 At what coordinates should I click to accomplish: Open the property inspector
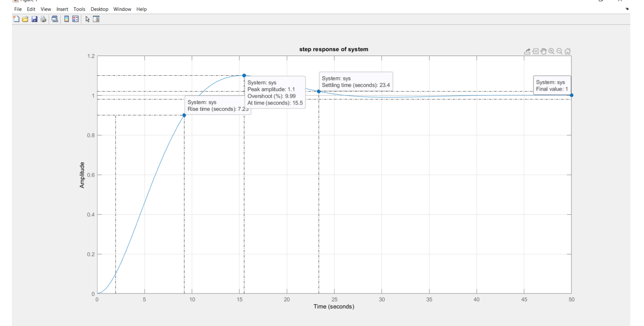[x=96, y=19]
